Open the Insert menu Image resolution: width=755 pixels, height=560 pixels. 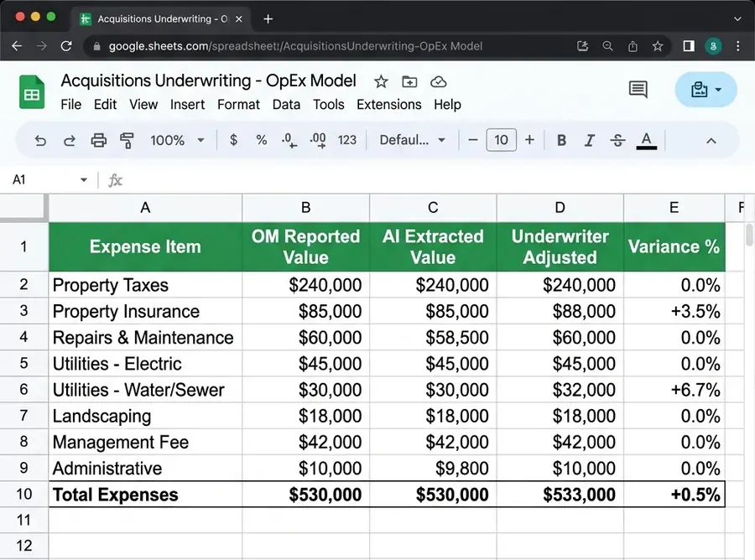pos(187,105)
